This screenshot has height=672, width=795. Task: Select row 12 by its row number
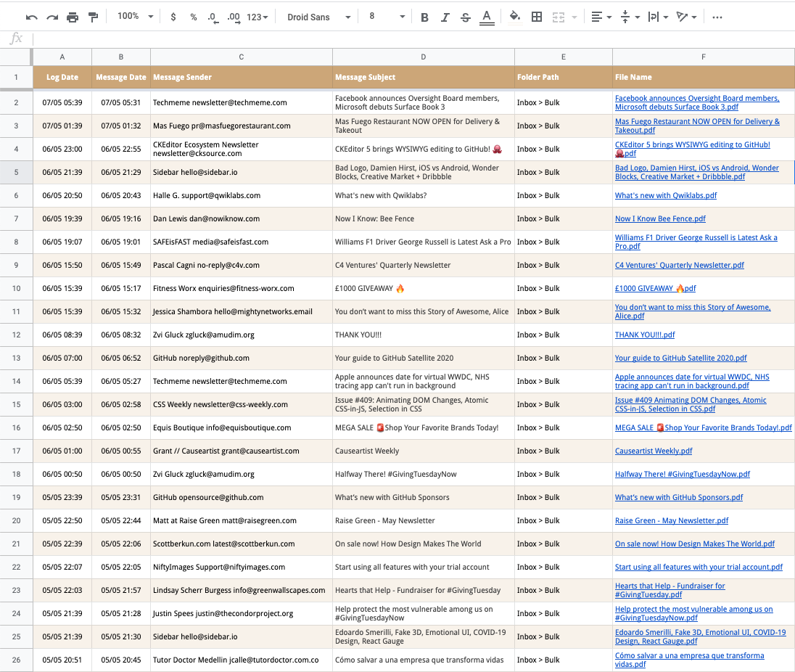pyautogui.click(x=16, y=335)
